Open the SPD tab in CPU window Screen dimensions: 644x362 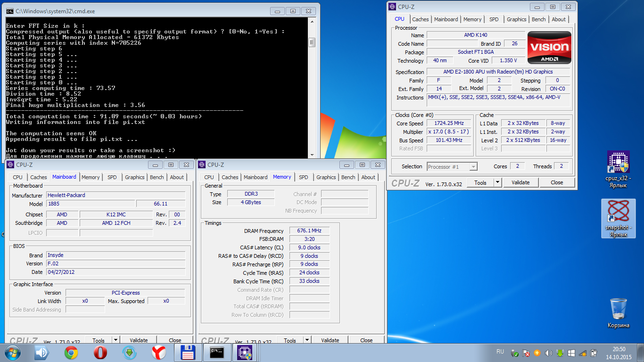coord(494,19)
